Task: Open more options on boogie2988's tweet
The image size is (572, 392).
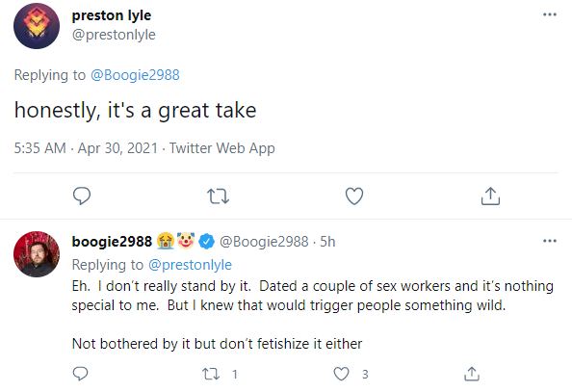Action: pyautogui.click(x=550, y=241)
